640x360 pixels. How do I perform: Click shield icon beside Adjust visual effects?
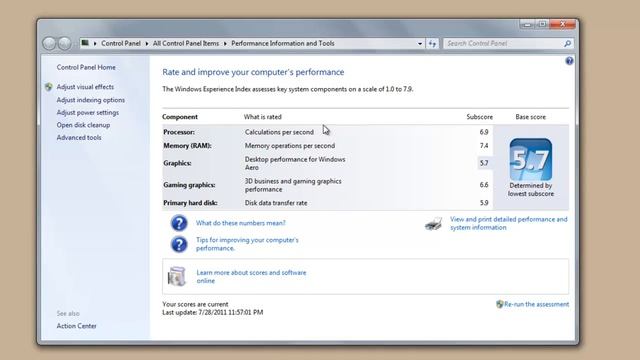[x=49, y=87]
